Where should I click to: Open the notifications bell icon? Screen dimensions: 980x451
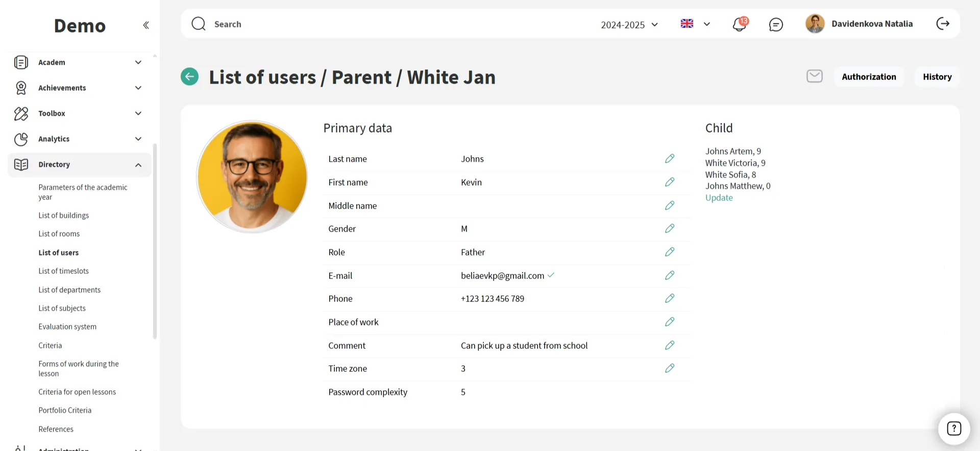click(739, 24)
